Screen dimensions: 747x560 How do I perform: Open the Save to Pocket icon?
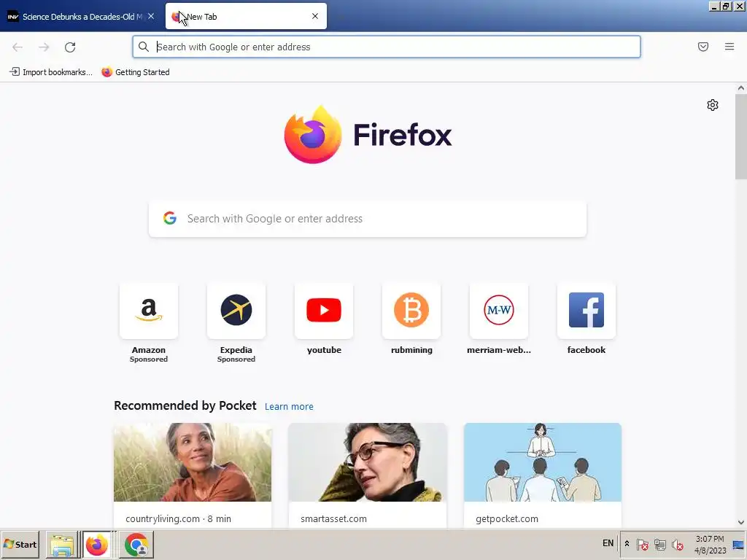click(x=703, y=47)
